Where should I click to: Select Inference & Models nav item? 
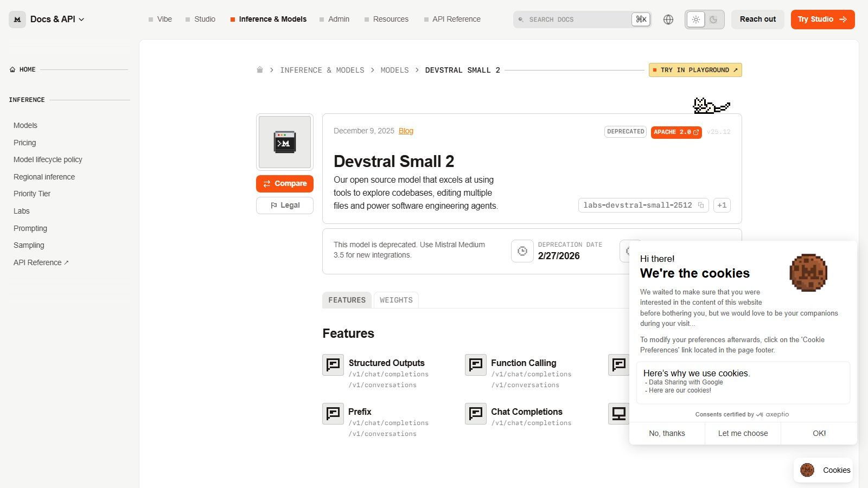click(x=269, y=19)
